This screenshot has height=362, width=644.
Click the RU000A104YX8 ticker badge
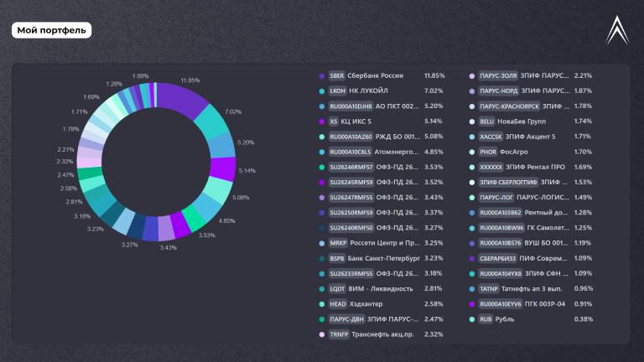click(x=501, y=274)
